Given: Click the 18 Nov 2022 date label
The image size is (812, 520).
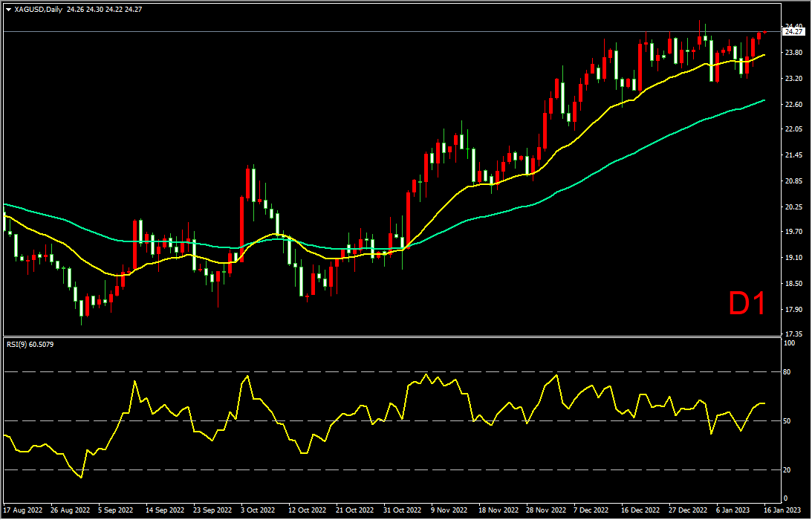Looking at the screenshot, I should 497,510.
